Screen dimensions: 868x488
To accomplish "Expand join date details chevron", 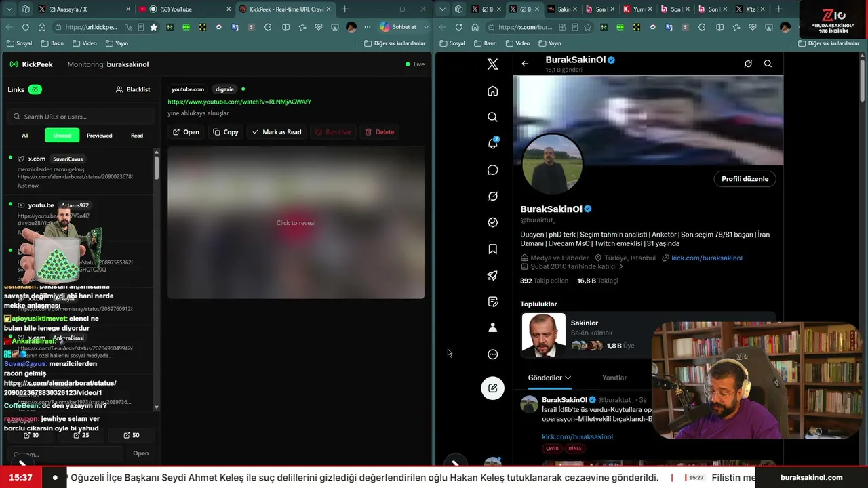I will pos(620,266).
